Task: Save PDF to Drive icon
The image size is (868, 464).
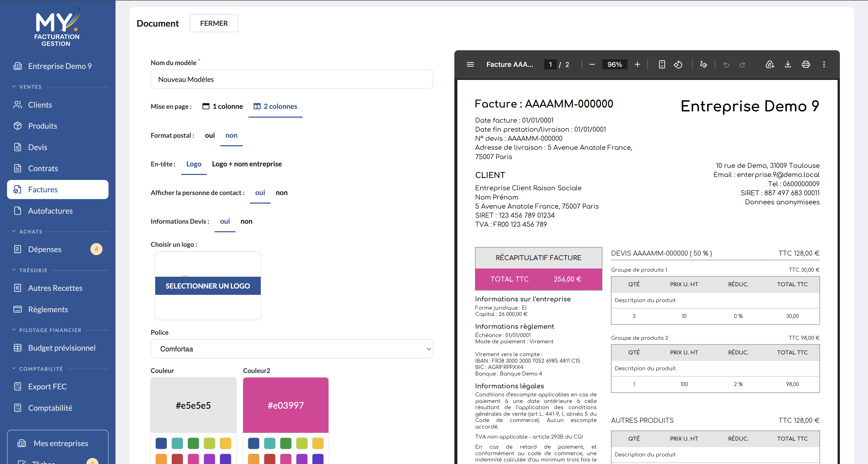Action: click(770, 64)
